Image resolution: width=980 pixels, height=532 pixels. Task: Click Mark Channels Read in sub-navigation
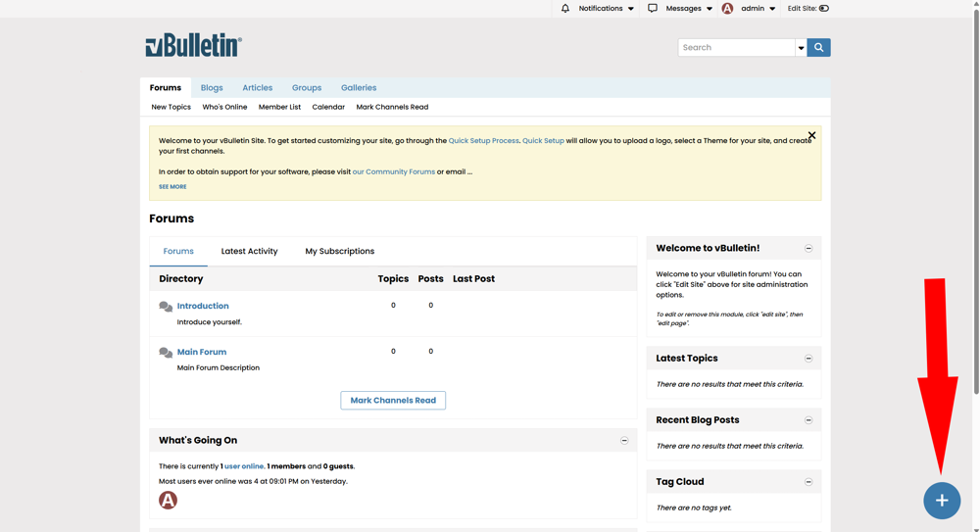(393, 107)
